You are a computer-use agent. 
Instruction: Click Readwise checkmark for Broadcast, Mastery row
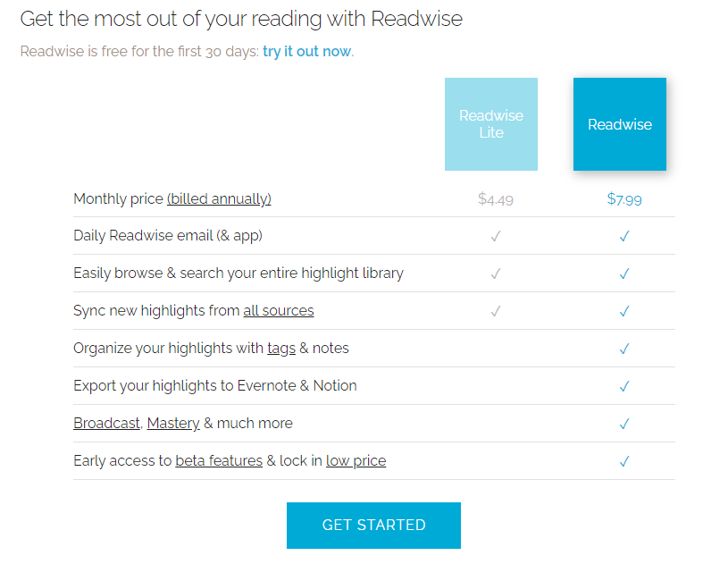tap(624, 424)
